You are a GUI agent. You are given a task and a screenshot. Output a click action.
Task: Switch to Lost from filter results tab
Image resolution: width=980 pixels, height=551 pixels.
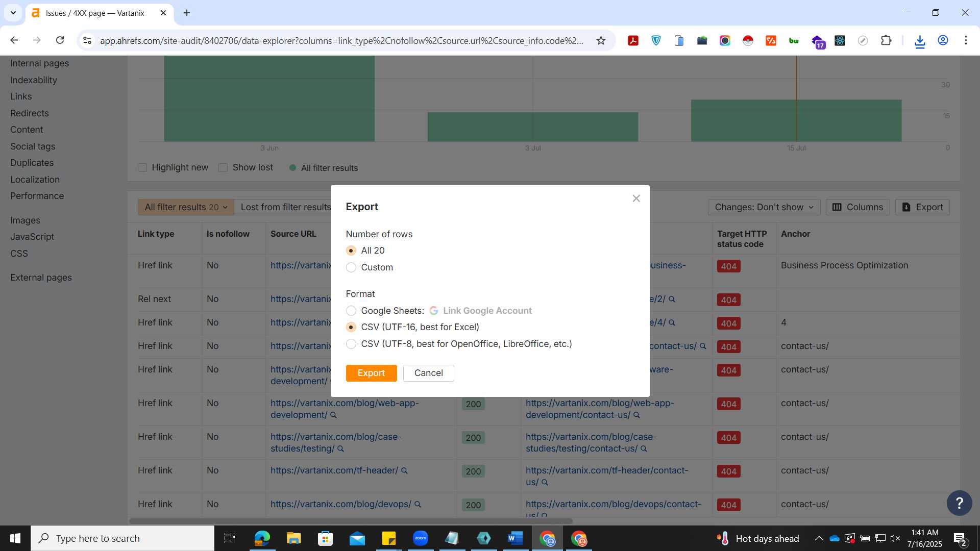click(x=285, y=207)
